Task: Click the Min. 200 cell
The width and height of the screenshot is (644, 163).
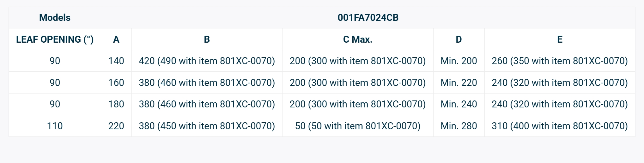Action: click(x=459, y=61)
